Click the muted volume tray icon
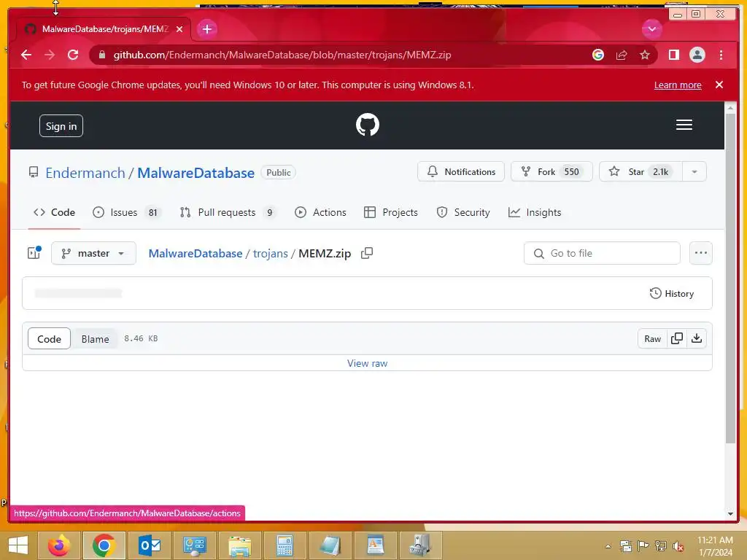Image resolution: width=747 pixels, height=560 pixels. pyautogui.click(x=678, y=546)
